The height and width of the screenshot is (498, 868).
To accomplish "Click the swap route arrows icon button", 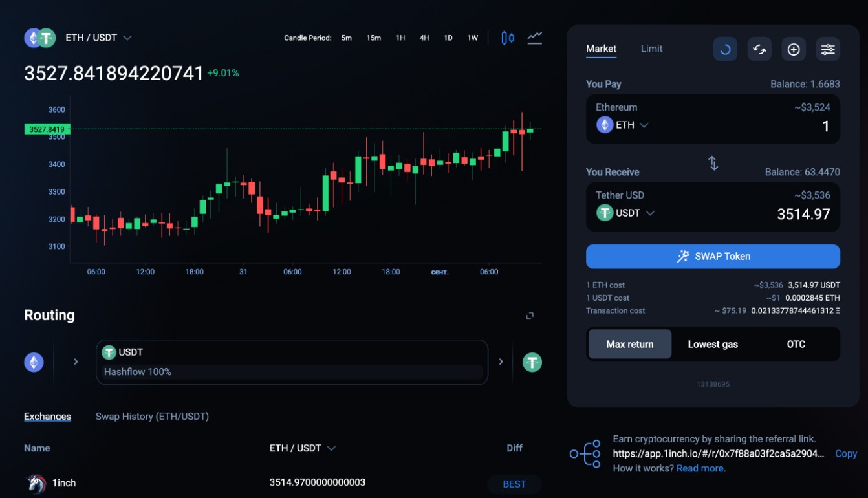I will (x=759, y=49).
